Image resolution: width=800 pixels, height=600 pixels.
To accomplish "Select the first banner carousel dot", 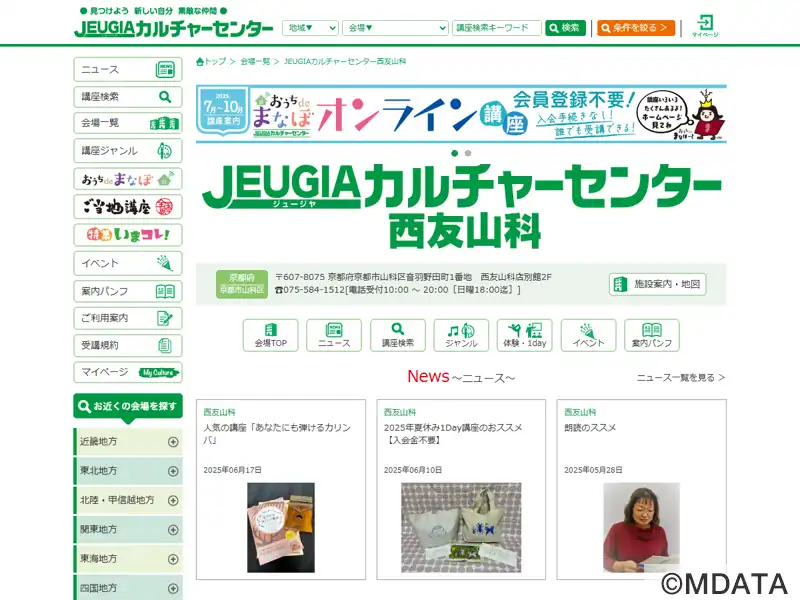I will tap(455, 153).
